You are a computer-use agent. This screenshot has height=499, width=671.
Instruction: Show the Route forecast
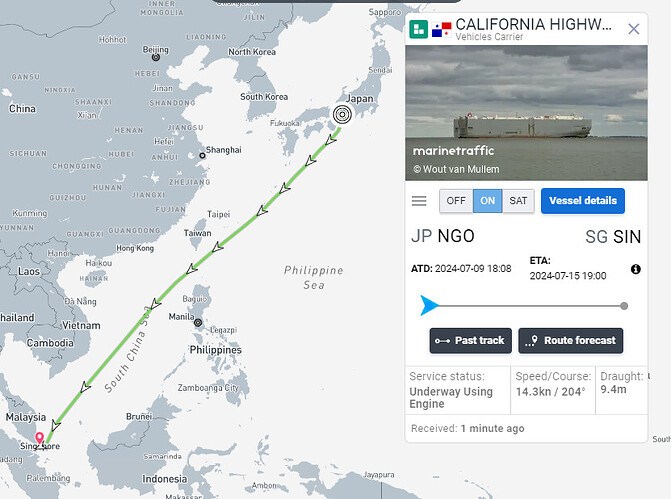pos(570,341)
